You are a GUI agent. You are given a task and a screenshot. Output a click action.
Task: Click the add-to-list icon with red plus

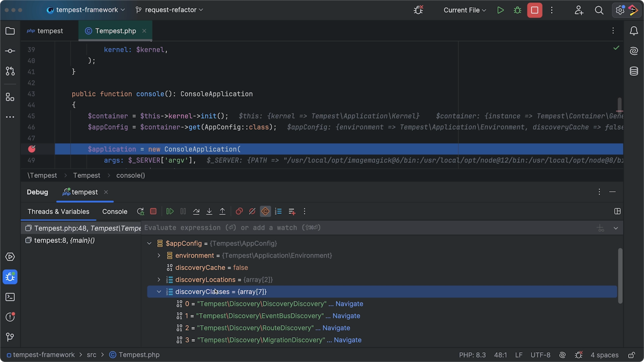tap(292, 211)
